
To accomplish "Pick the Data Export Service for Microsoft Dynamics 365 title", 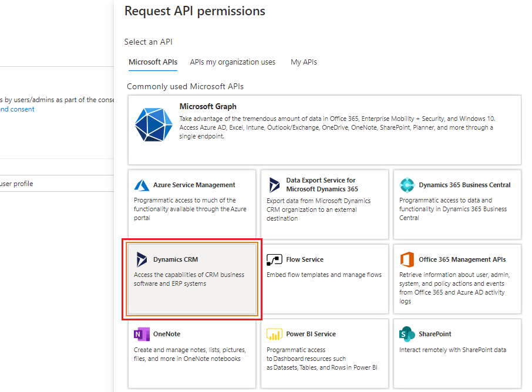I will click(x=322, y=184).
